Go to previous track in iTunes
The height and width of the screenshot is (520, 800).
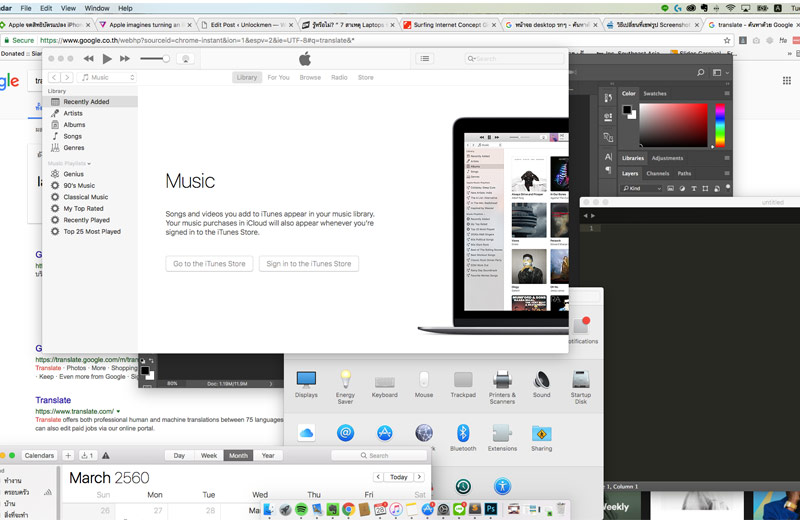point(89,59)
